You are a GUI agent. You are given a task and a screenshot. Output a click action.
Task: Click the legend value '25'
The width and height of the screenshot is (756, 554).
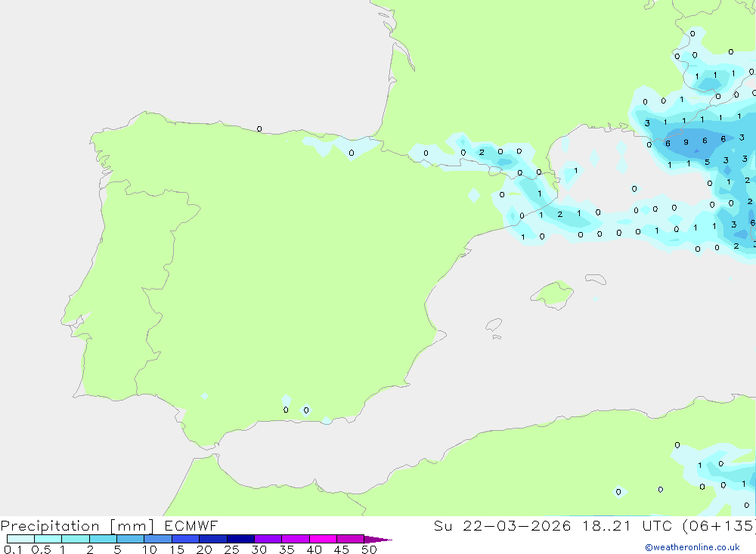click(x=232, y=549)
